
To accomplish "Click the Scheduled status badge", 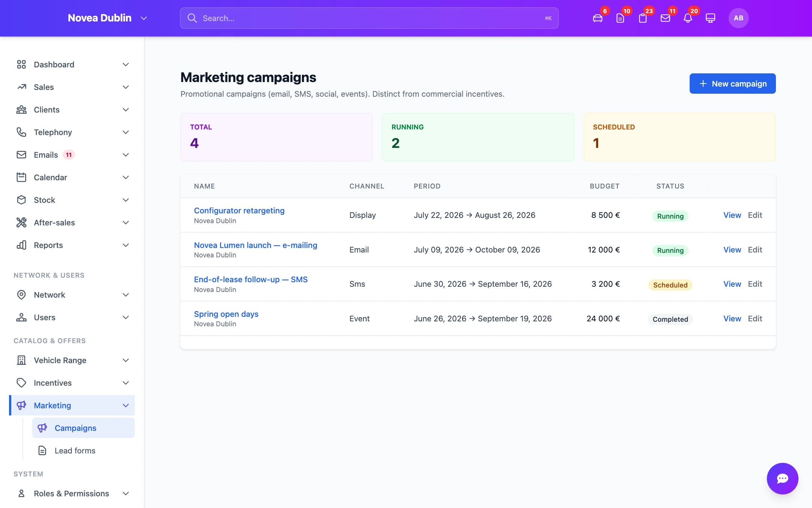I will (670, 285).
